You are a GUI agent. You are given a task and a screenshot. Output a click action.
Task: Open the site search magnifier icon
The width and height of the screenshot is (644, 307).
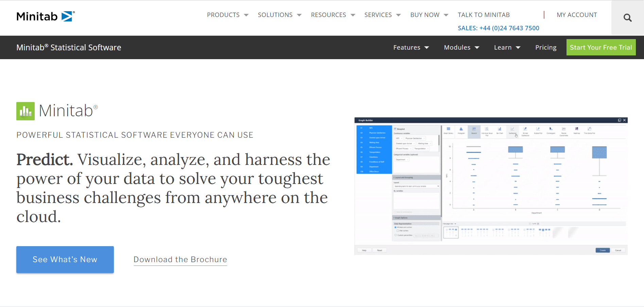coord(627,17)
